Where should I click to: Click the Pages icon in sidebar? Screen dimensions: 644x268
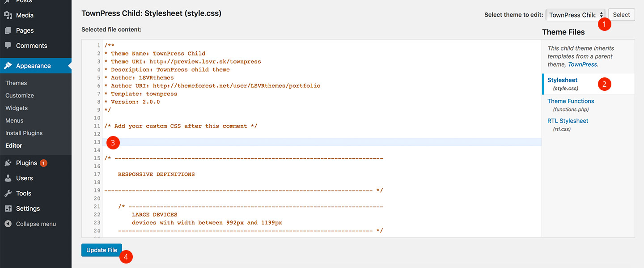click(8, 30)
